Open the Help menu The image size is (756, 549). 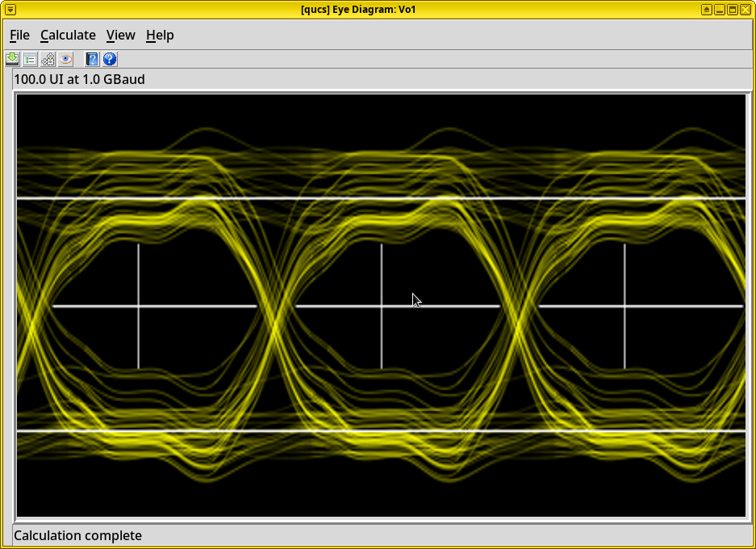coord(160,35)
